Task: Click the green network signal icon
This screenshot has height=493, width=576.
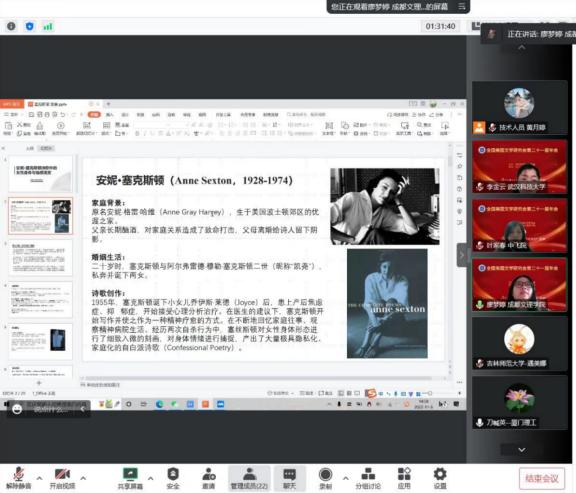Action: click(48, 26)
